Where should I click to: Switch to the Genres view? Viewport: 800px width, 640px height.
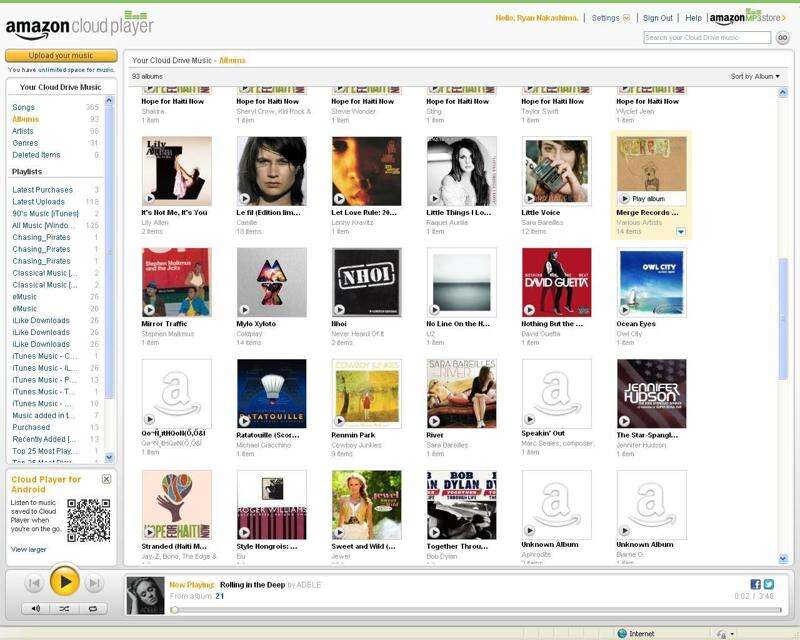pos(25,143)
